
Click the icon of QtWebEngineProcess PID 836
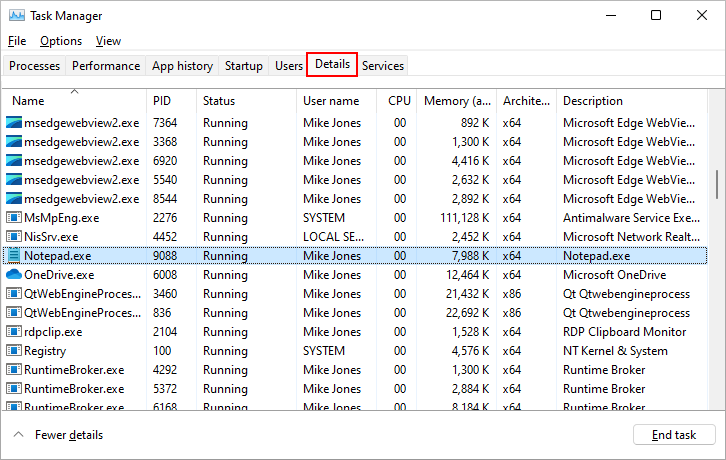14,313
